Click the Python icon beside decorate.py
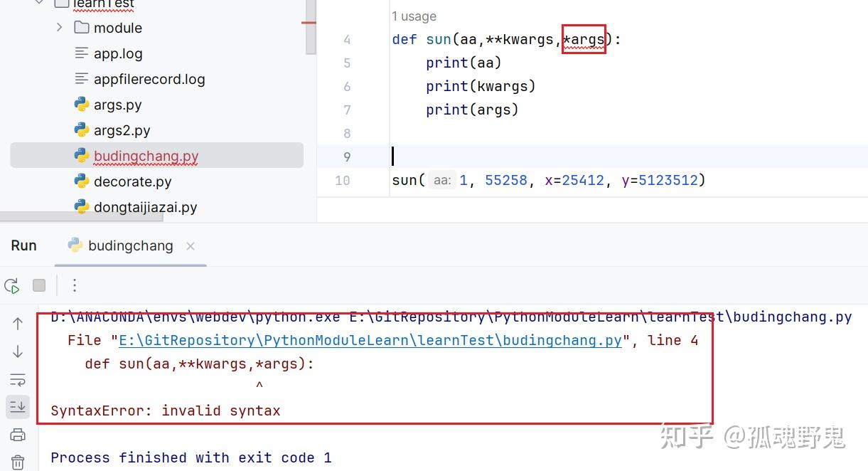Viewport: 868px width, 471px height. (80, 181)
